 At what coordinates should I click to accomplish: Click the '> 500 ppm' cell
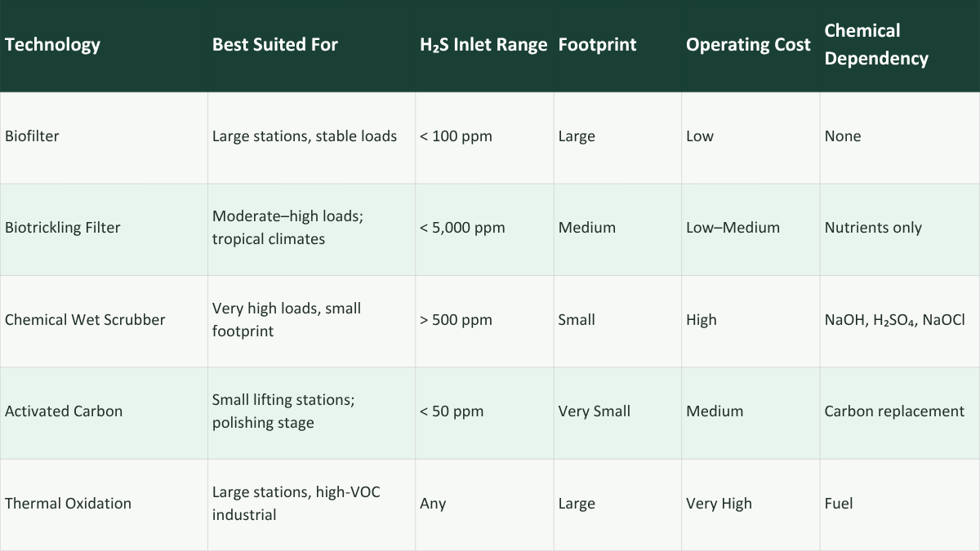coord(456,320)
